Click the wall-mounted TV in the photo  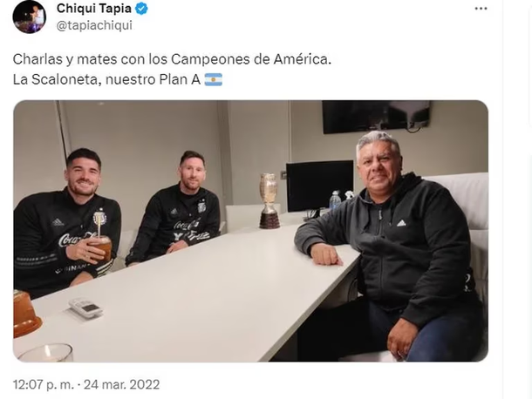[x=376, y=117]
